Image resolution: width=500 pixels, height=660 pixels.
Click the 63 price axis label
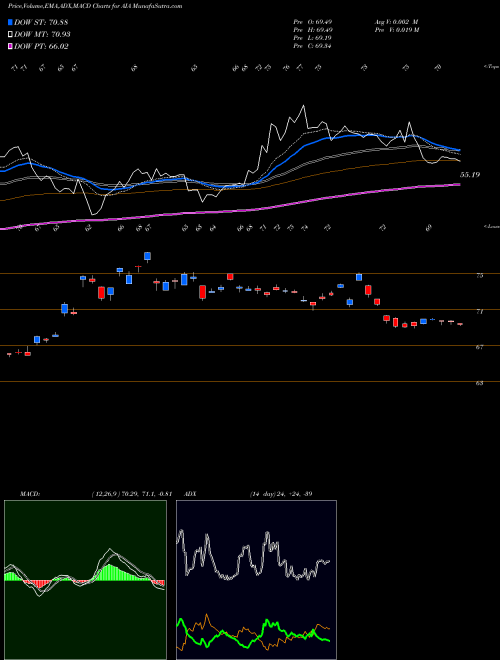tap(479, 383)
